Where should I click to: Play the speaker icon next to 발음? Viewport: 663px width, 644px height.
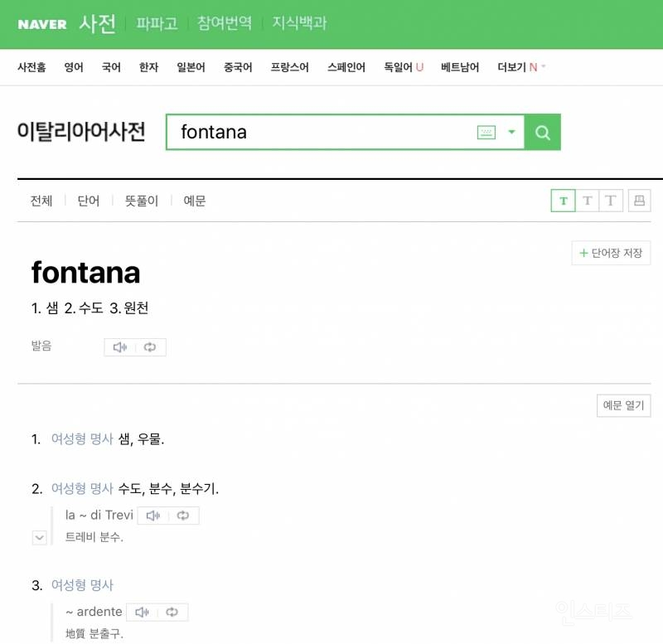pyautogui.click(x=120, y=346)
